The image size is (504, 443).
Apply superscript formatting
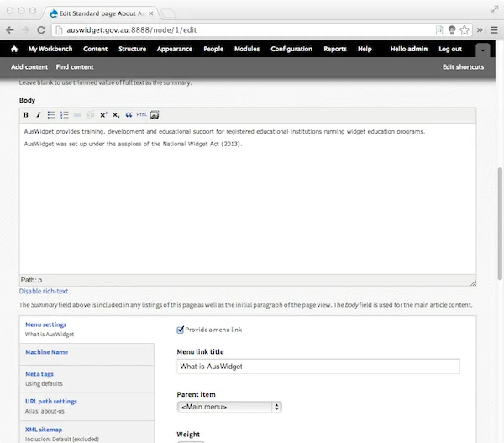[103, 115]
